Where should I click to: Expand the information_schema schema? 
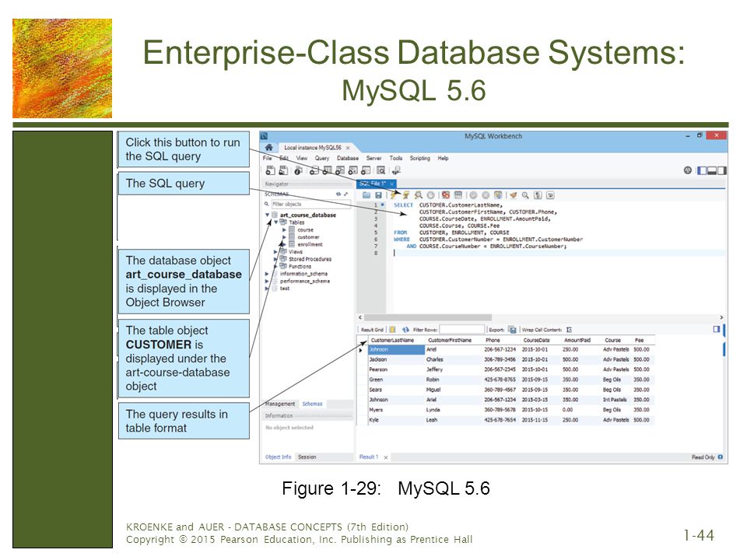267,274
